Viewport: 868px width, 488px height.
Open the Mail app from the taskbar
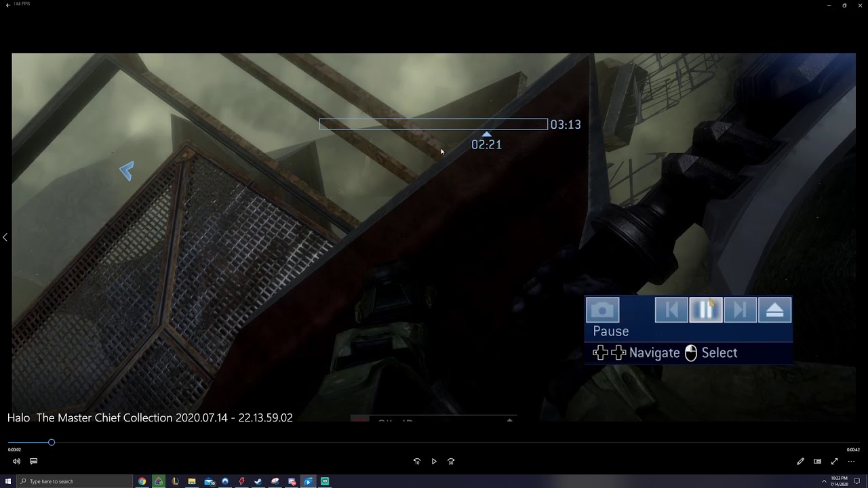click(x=209, y=481)
